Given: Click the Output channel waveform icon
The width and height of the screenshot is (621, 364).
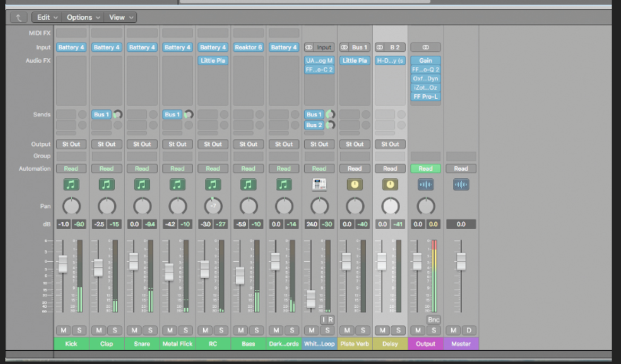Looking at the screenshot, I should [426, 185].
